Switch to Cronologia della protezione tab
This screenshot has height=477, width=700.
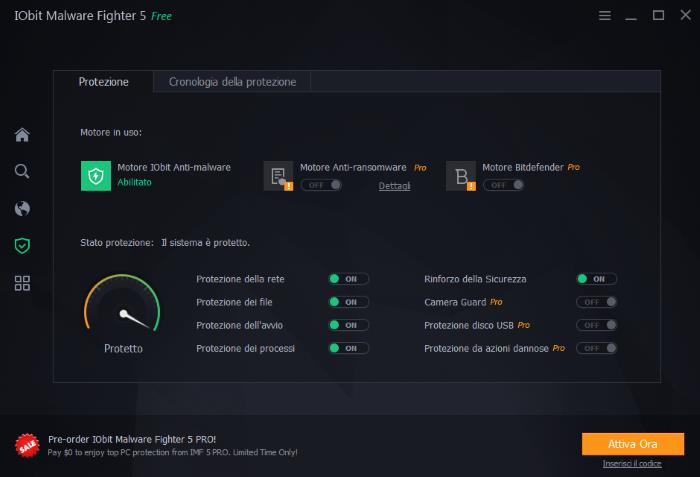pos(232,82)
